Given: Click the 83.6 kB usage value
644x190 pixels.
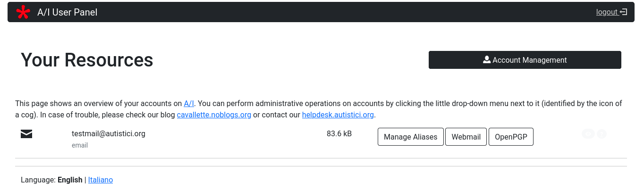Looking at the screenshot, I should click(x=339, y=133).
